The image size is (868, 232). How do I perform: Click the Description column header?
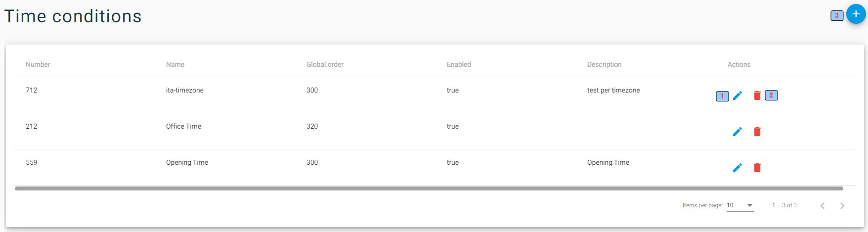click(604, 64)
